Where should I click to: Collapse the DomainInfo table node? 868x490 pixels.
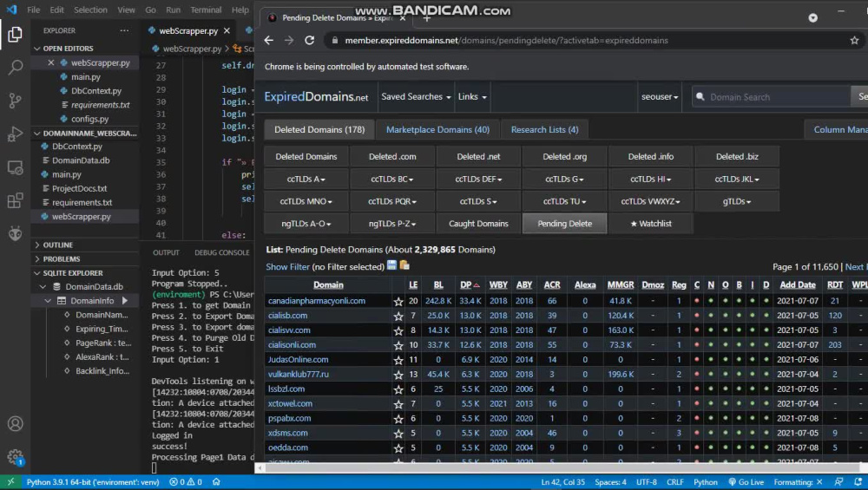point(48,301)
